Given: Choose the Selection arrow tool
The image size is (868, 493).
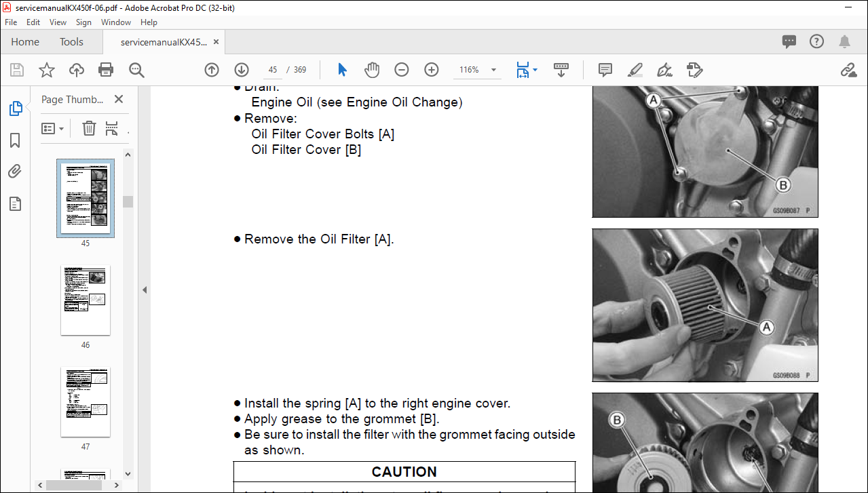Looking at the screenshot, I should [x=342, y=70].
